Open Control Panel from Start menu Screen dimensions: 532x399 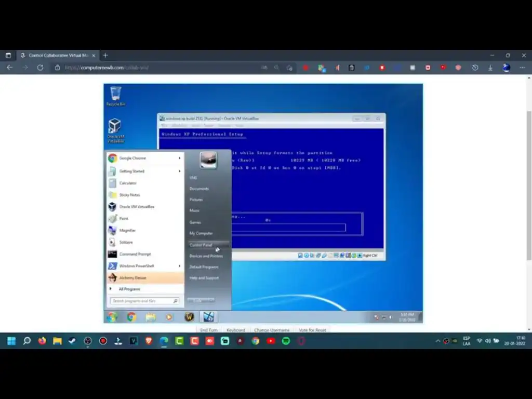coord(208,245)
